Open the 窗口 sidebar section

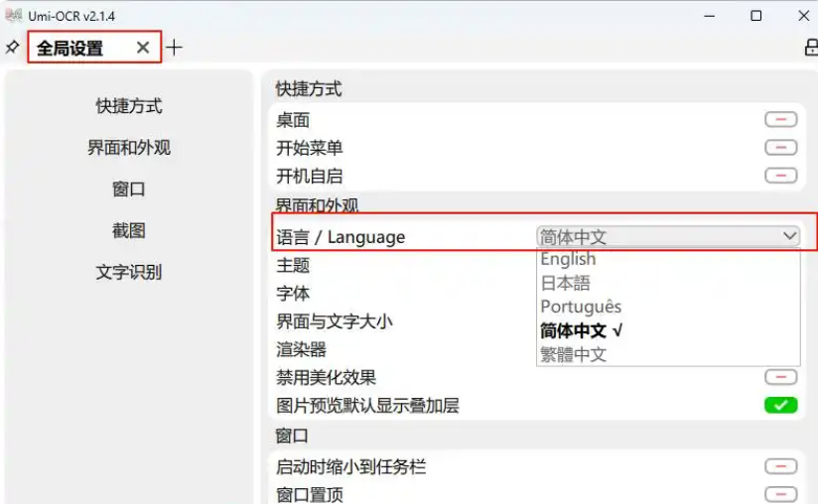[129, 189]
